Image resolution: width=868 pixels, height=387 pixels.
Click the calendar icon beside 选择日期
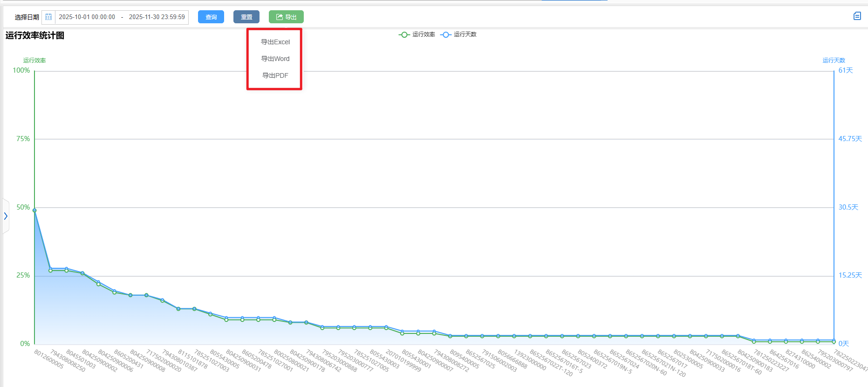tap(48, 17)
